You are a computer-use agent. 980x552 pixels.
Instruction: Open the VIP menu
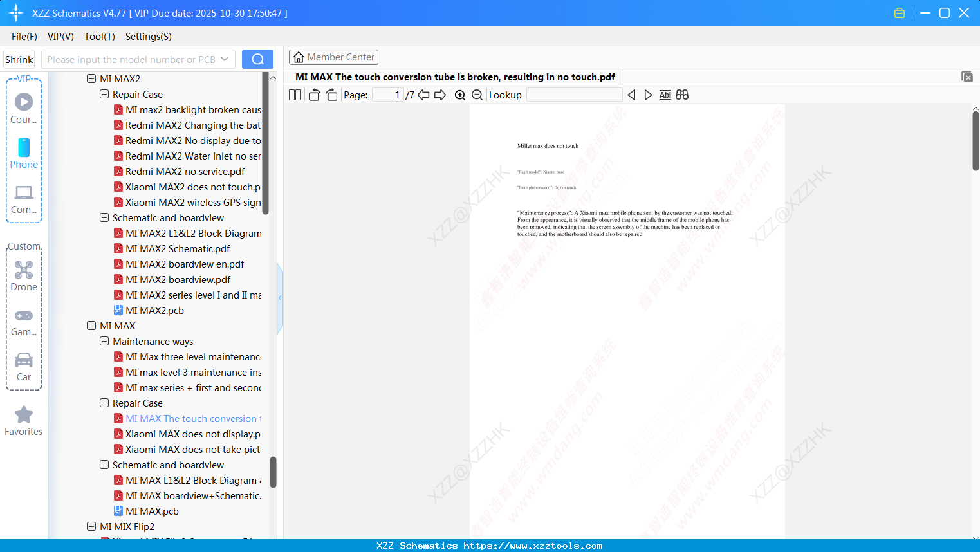60,37
